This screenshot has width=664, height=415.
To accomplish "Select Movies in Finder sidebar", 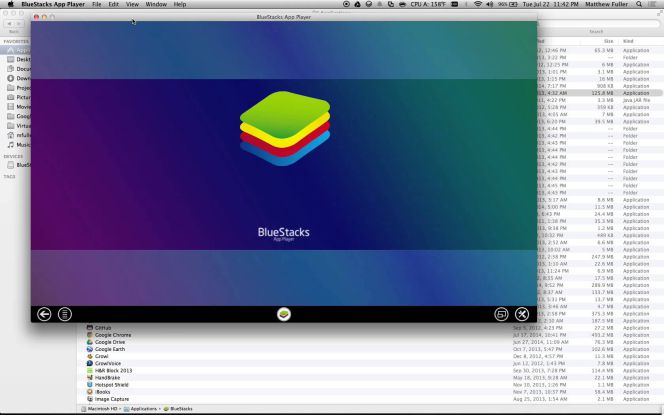I will coord(19,107).
